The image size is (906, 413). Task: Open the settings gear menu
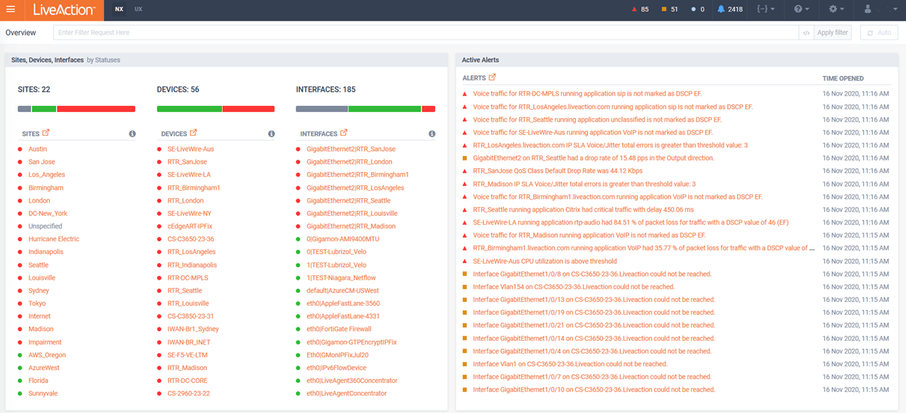click(x=837, y=10)
